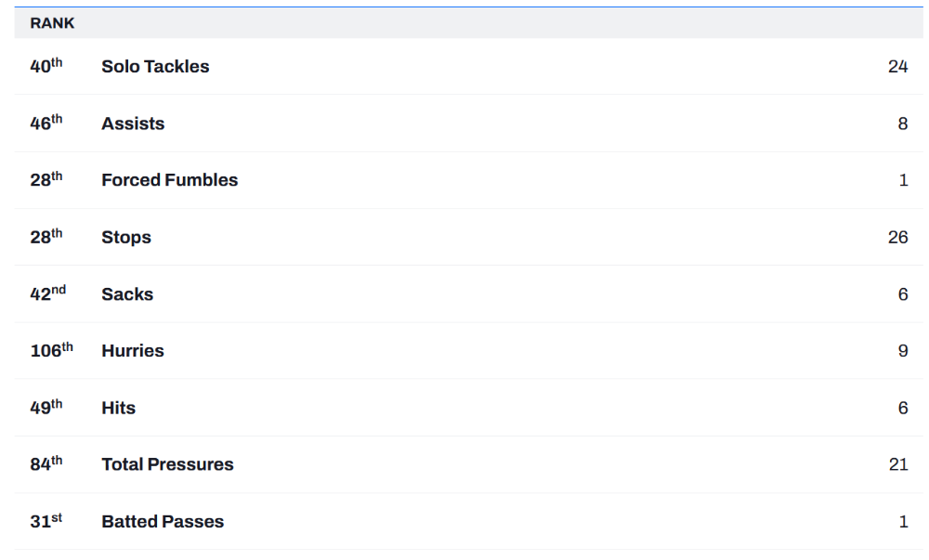Image resolution: width=929 pixels, height=560 pixels.
Task: Select the Stops stat label
Action: 126,238
